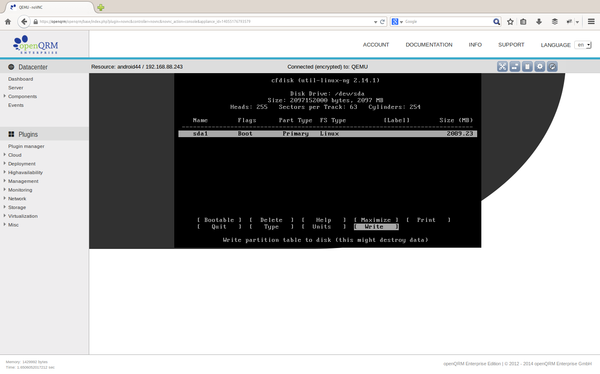Open the browser downloads arrow icon
This screenshot has height=374, width=600.
(x=539, y=22)
